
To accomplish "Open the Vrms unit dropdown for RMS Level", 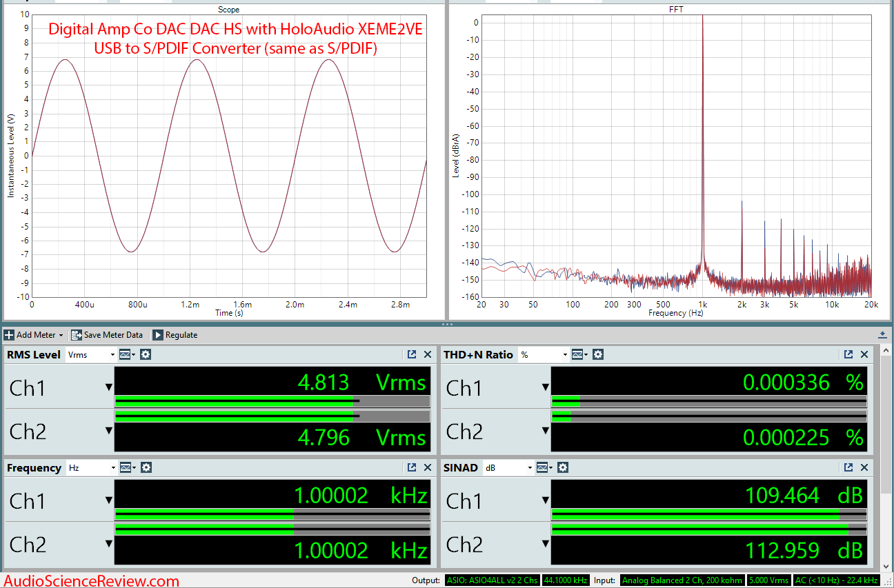I will [x=112, y=355].
